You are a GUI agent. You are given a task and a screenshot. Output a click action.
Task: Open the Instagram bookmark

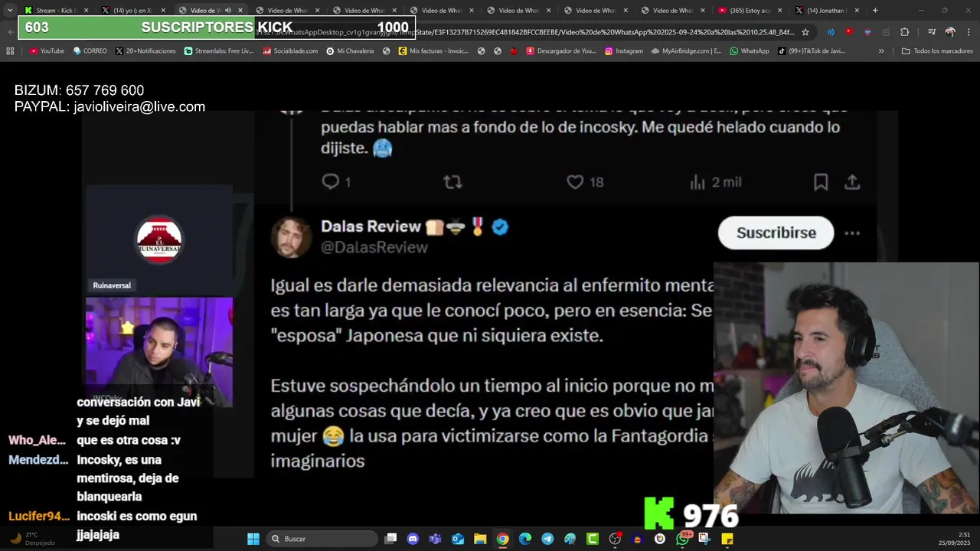pos(624,51)
